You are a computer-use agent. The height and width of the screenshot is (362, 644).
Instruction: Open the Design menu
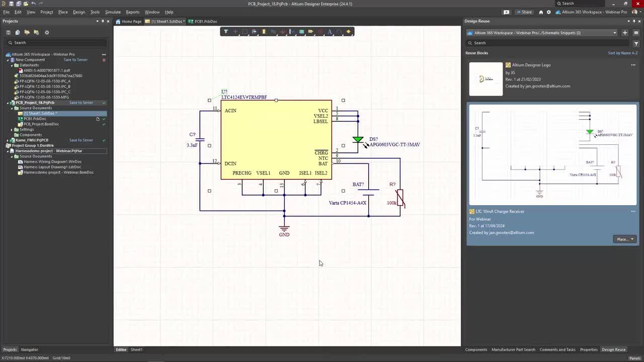79,12
